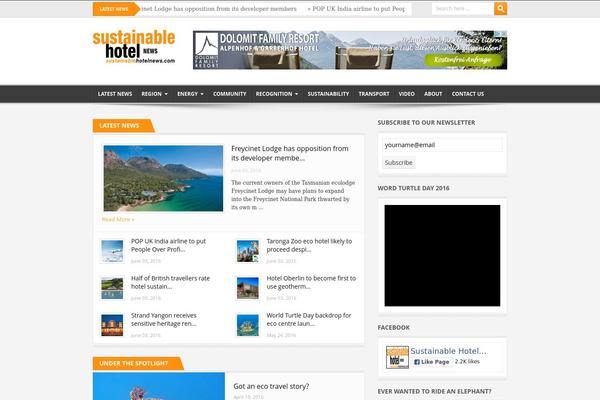Open Half of British travellers article
Viewport: 600px width, 400px height.
point(170,282)
